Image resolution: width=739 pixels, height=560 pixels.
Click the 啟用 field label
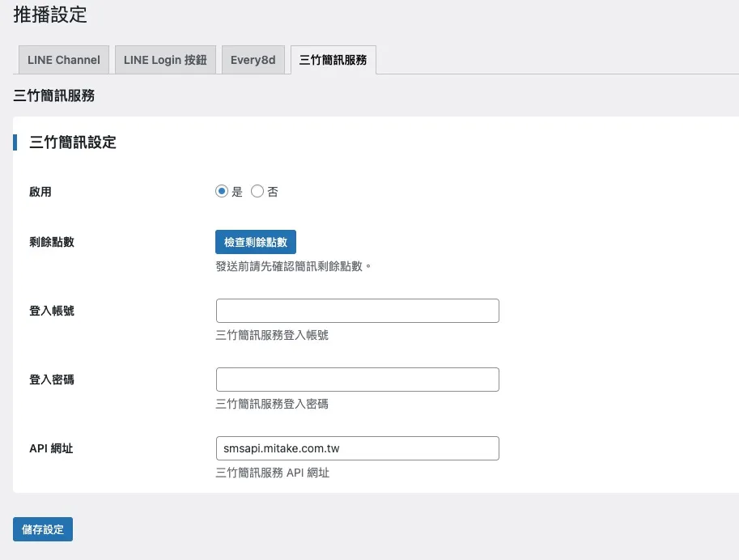pyautogui.click(x=40, y=191)
